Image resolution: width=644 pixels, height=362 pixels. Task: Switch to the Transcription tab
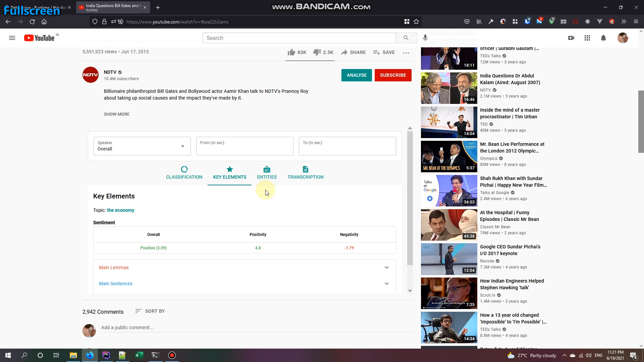pyautogui.click(x=305, y=173)
